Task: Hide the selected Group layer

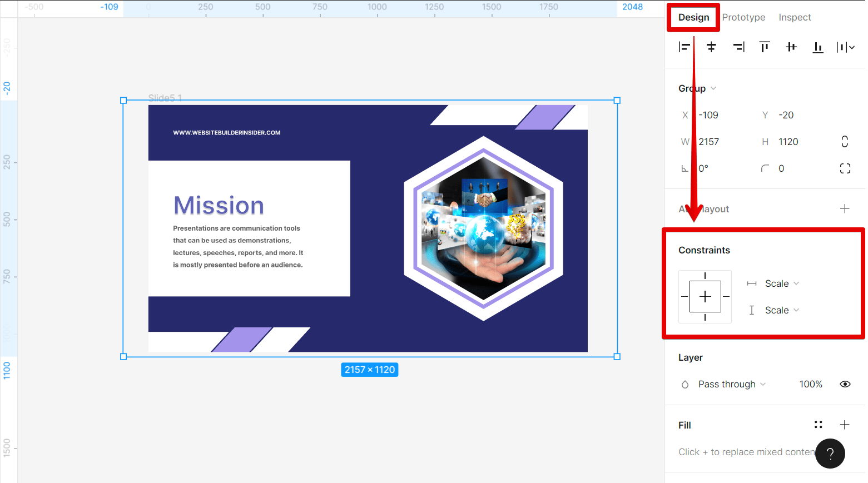Action: click(x=845, y=384)
